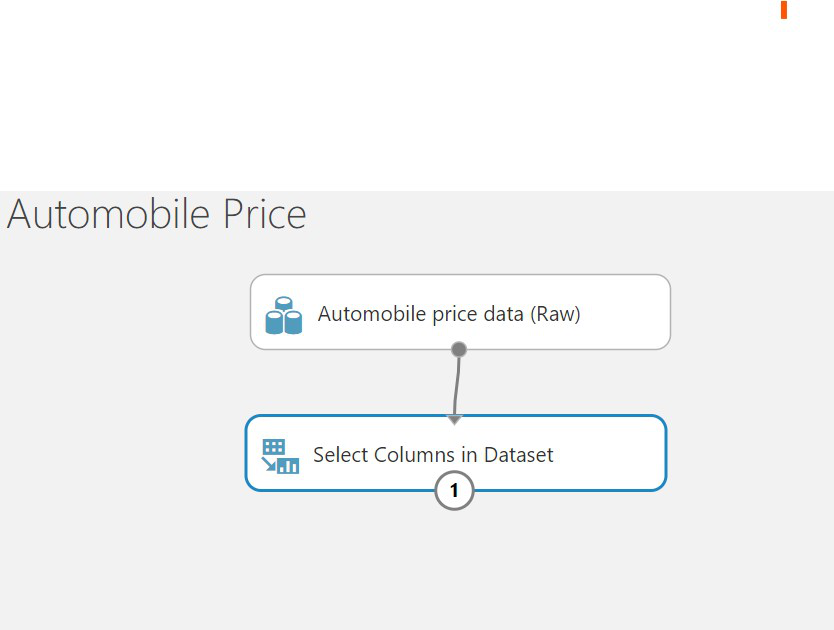Click the word '(Raw)' on the dataset module

[x=555, y=314]
